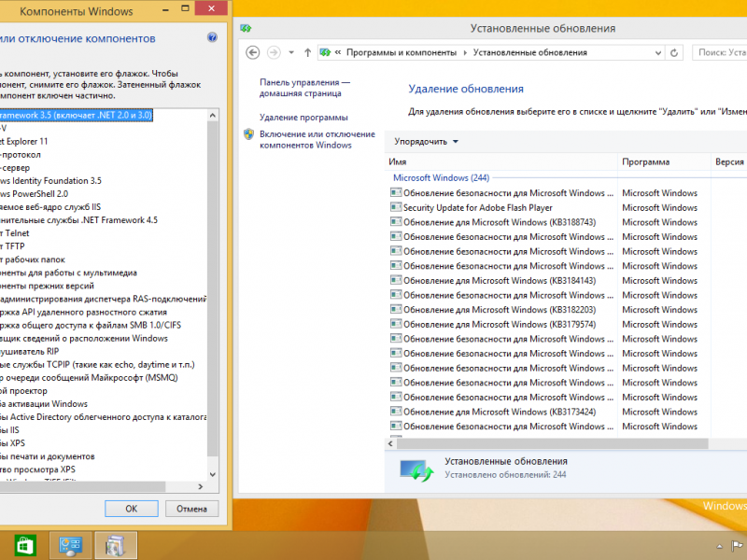Screen dimensions: 747x560
Task: Click the Поиск search field
Action: point(719,52)
